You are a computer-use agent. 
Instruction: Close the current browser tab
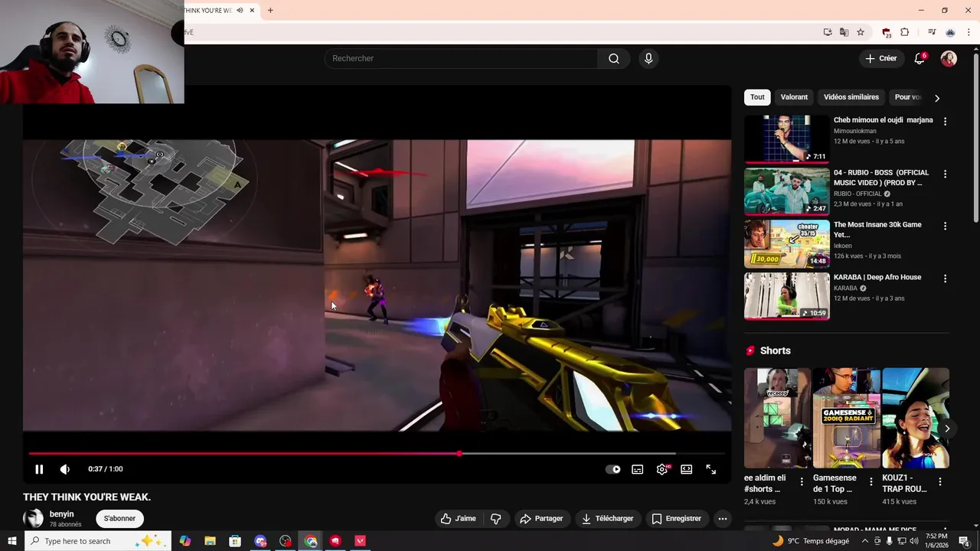252,11
